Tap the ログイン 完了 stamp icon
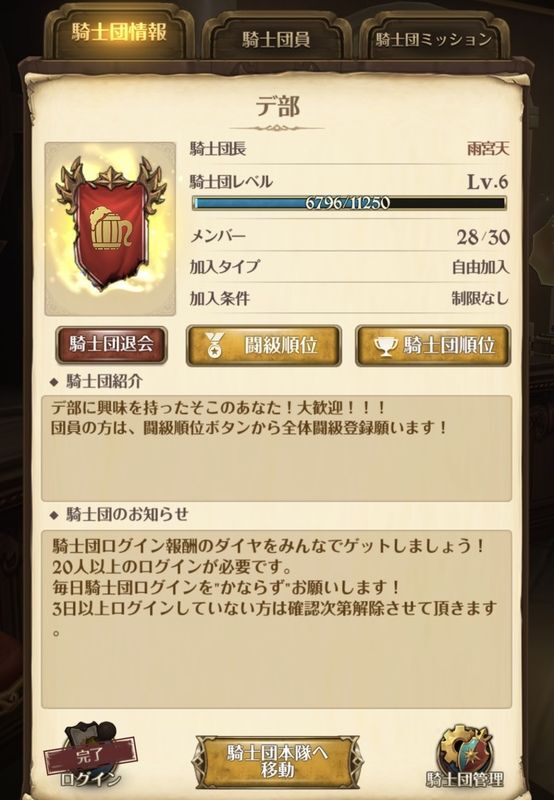Viewport: 554px width, 800px height. 91,755
